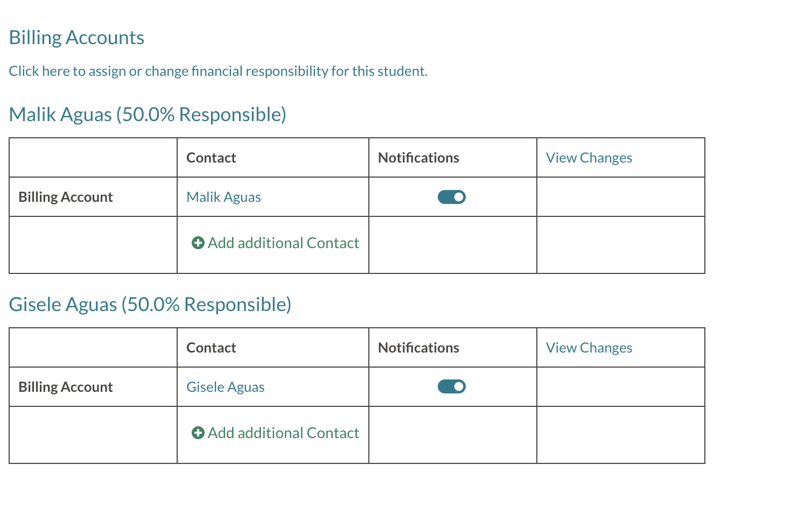The image size is (812, 507).
Task: Open View Changes in Gisele Aguas's table
Action: tap(589, 348)
